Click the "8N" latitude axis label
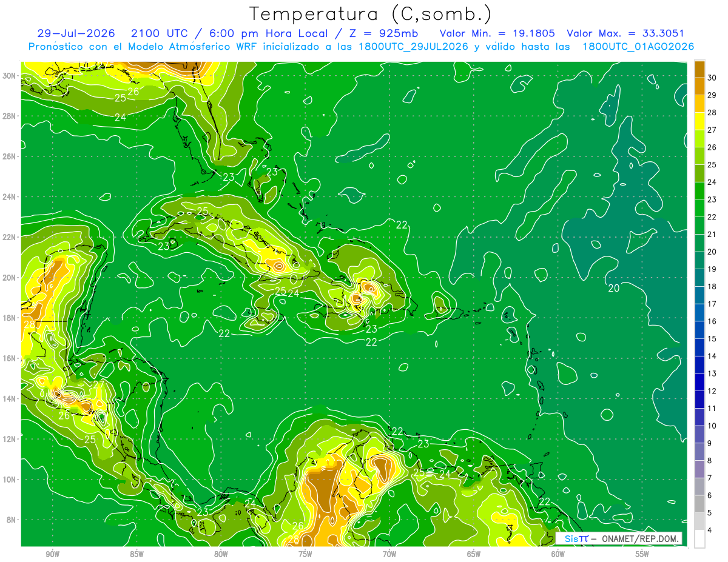 tap(12, 520)
